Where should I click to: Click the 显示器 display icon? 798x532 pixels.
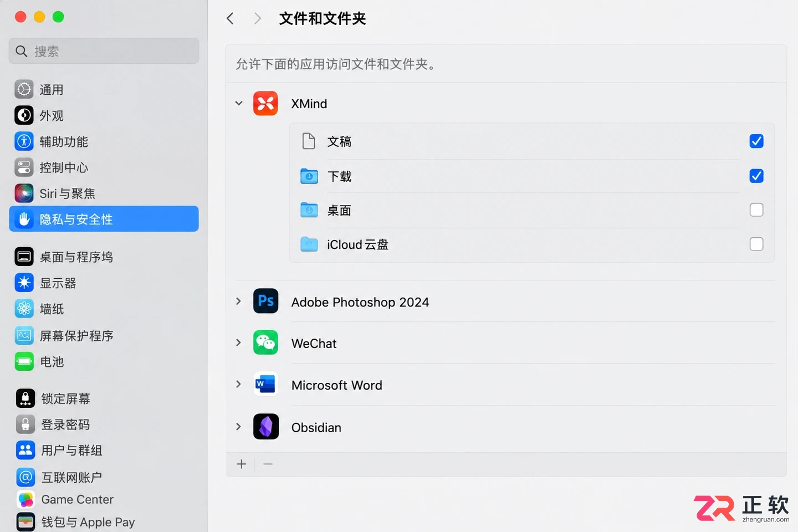point(24,283)
